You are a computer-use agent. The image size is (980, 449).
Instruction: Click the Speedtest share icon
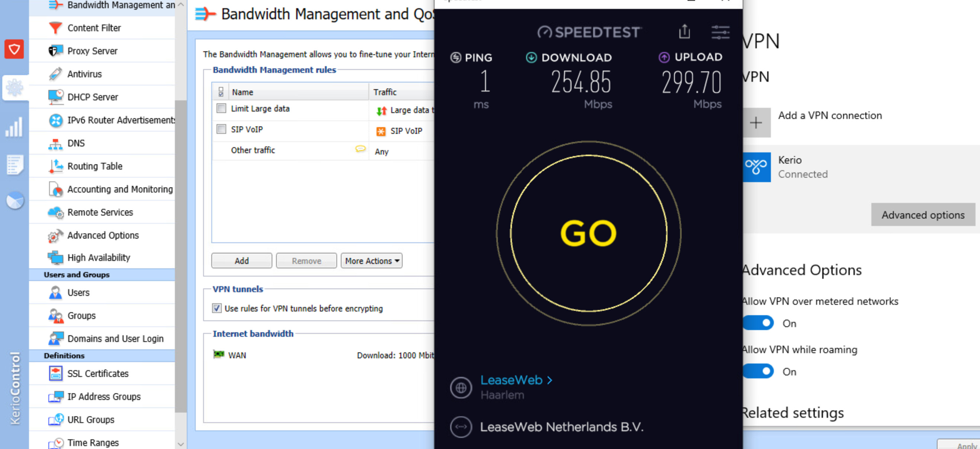click(x=684, y=32)
